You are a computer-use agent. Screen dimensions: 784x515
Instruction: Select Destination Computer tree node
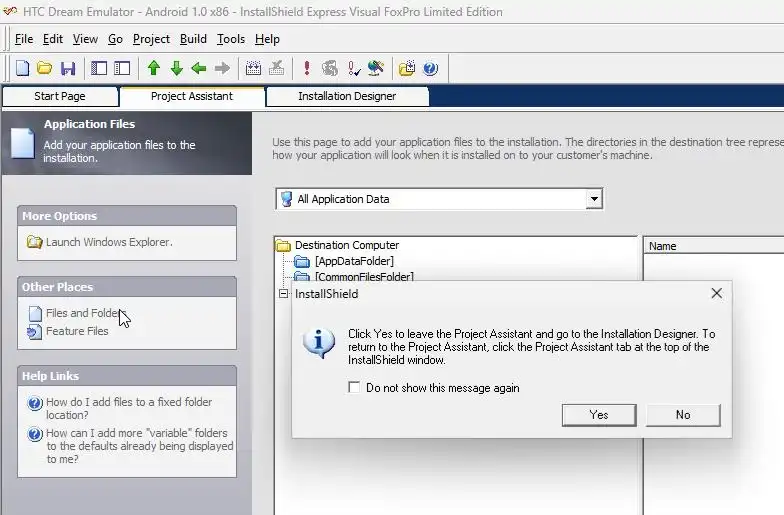pyautogui.click(x=347, y=245)
